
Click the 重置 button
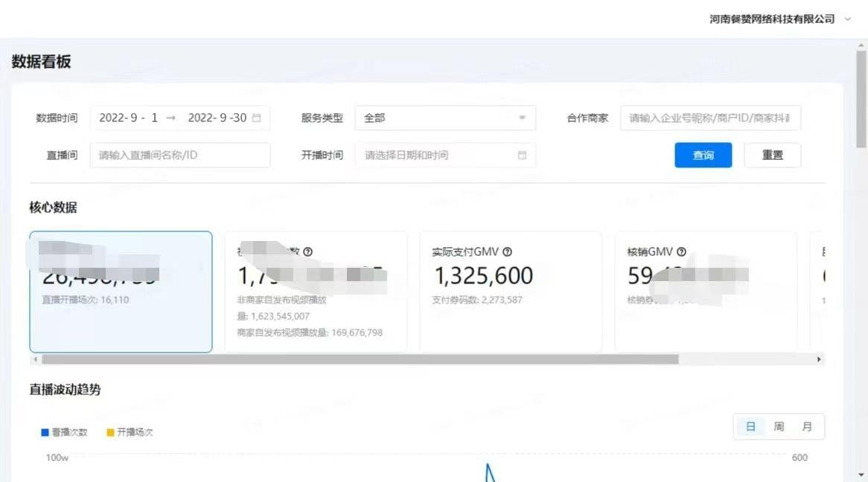[772, 155]
